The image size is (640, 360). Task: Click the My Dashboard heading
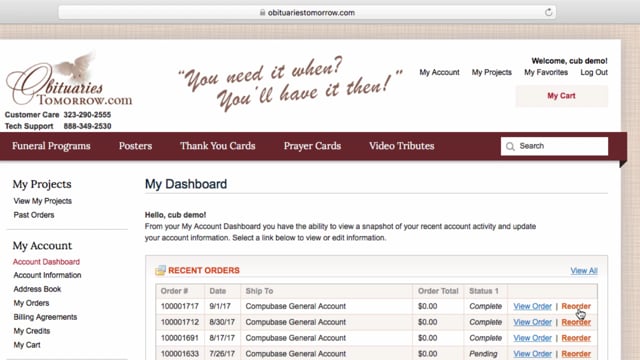pos(186,184)
